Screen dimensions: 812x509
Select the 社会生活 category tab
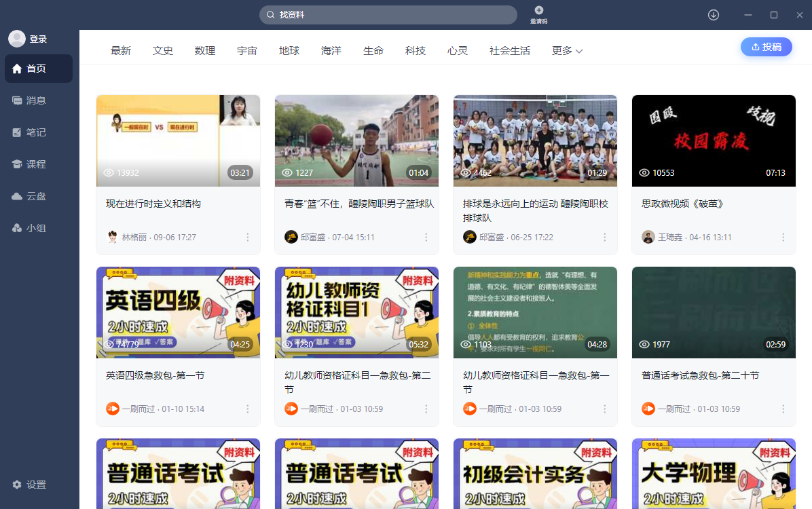point(509,51)
